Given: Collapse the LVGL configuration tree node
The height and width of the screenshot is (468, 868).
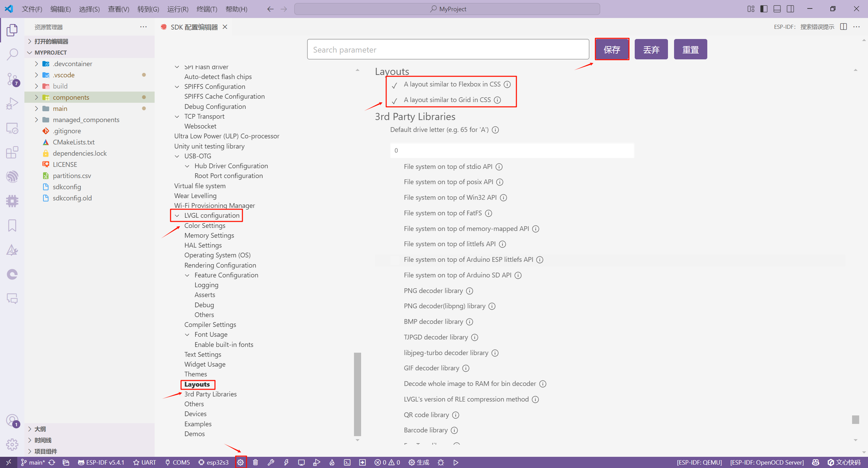Looking at the screenshot, I should [177, 216].
